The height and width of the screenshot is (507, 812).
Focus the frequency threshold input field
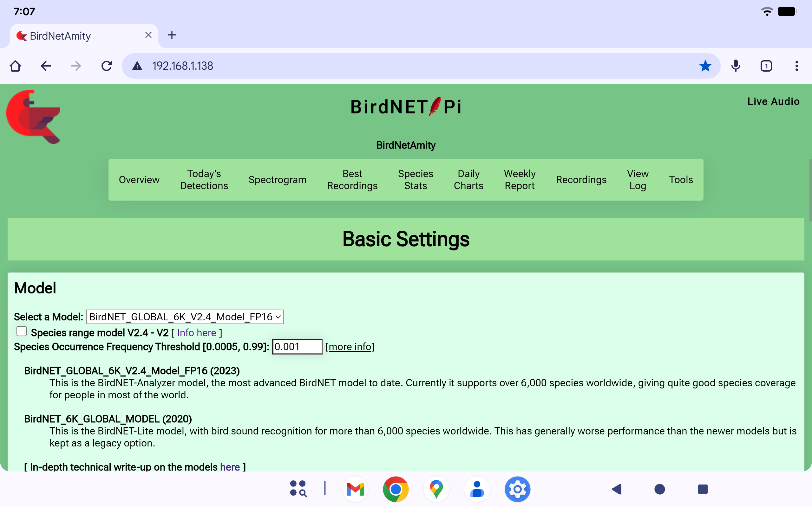(x=297, y=347)
